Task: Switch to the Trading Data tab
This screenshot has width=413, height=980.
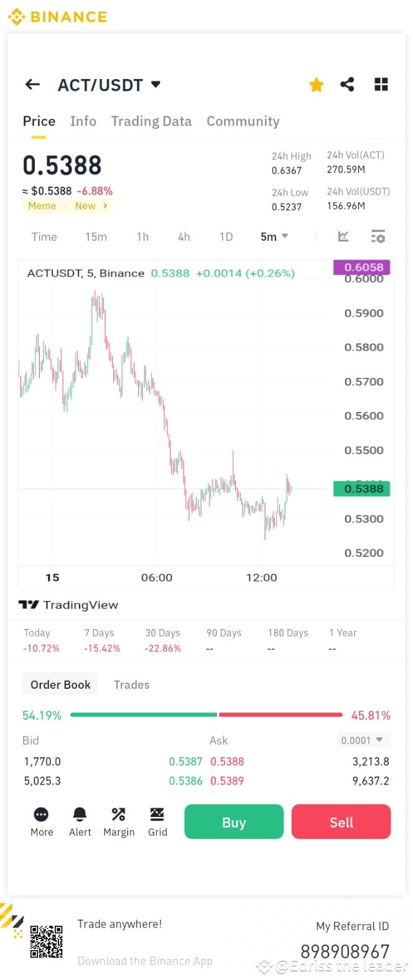Action: coord(151,121)
